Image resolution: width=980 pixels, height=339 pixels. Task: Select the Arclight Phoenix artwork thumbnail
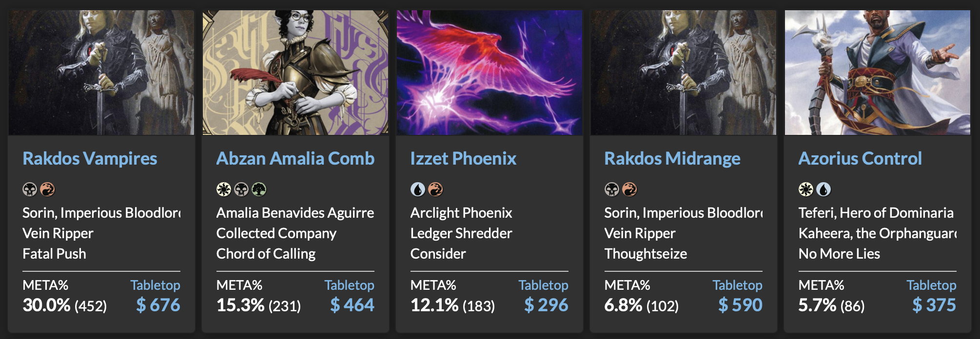point(490,73)
